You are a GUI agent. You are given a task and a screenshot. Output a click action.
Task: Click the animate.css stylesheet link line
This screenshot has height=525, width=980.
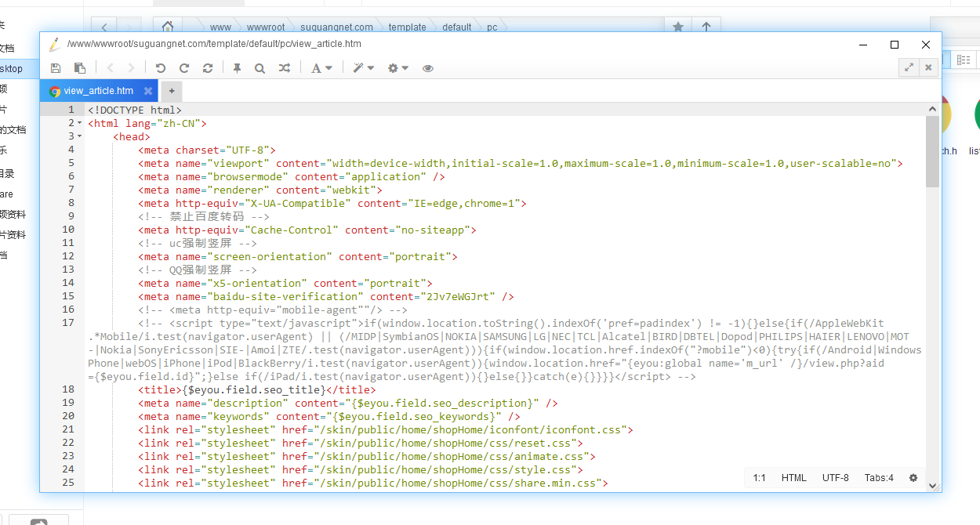click(367, 456)
